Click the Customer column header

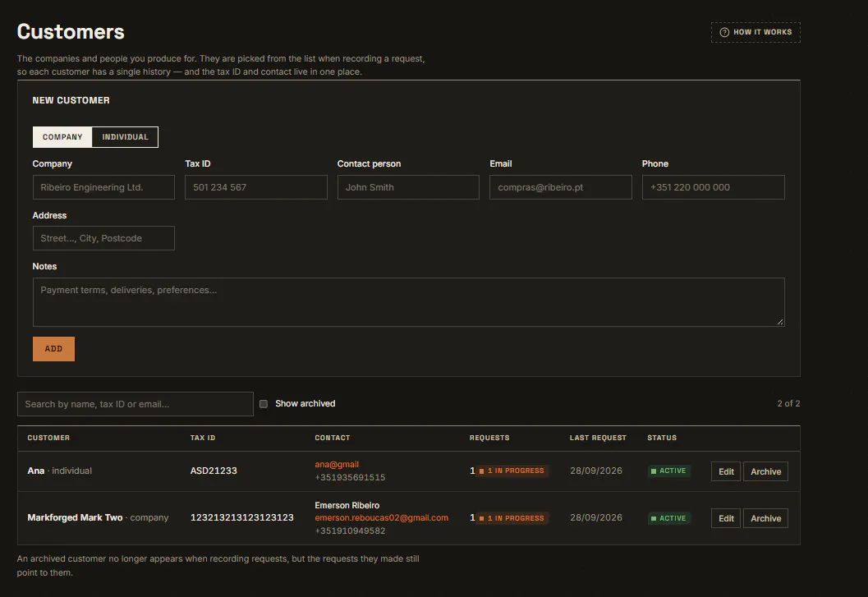coord(48,438)
